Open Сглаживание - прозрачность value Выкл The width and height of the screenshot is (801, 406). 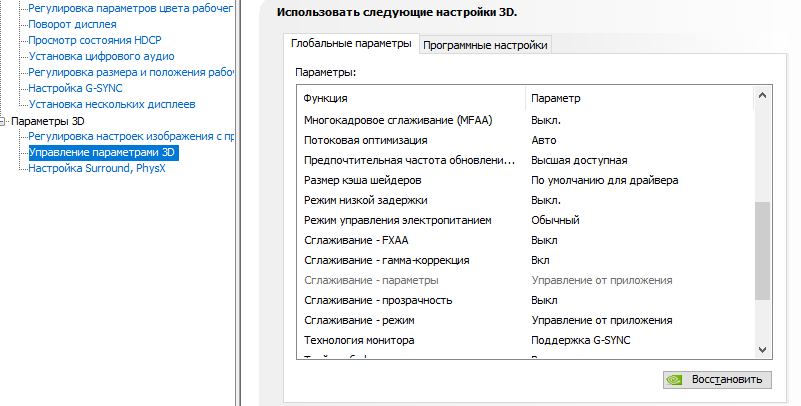click(544, 300)
